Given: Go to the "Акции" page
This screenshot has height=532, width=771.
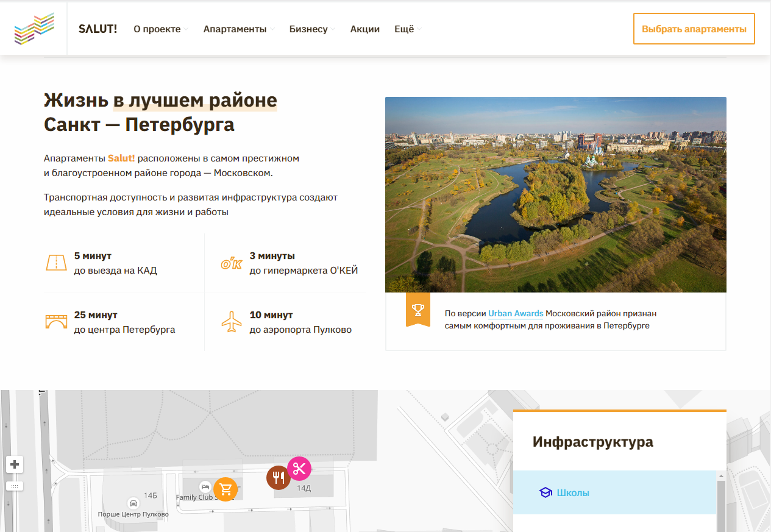Looking at the screenshot, I should tap(365, 29).
